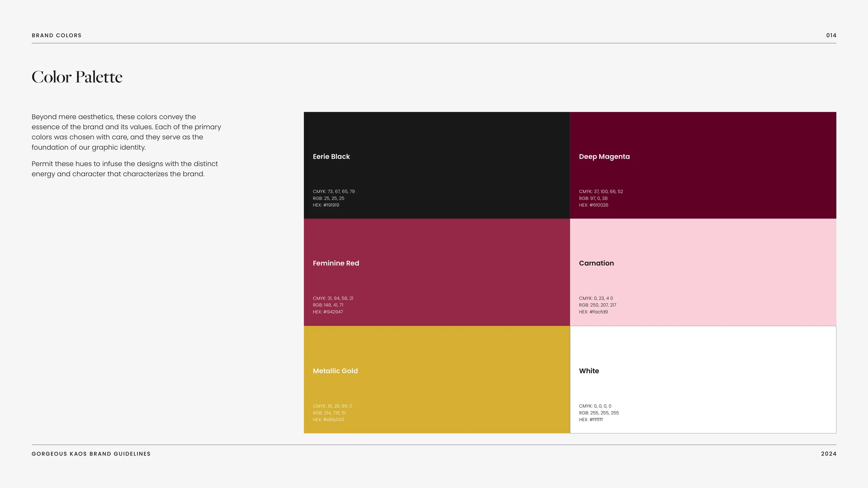868x488 pixels.
Task: Click 'CMYK: 0, 0, 0, 0' text
Action: tap(595, 406)
